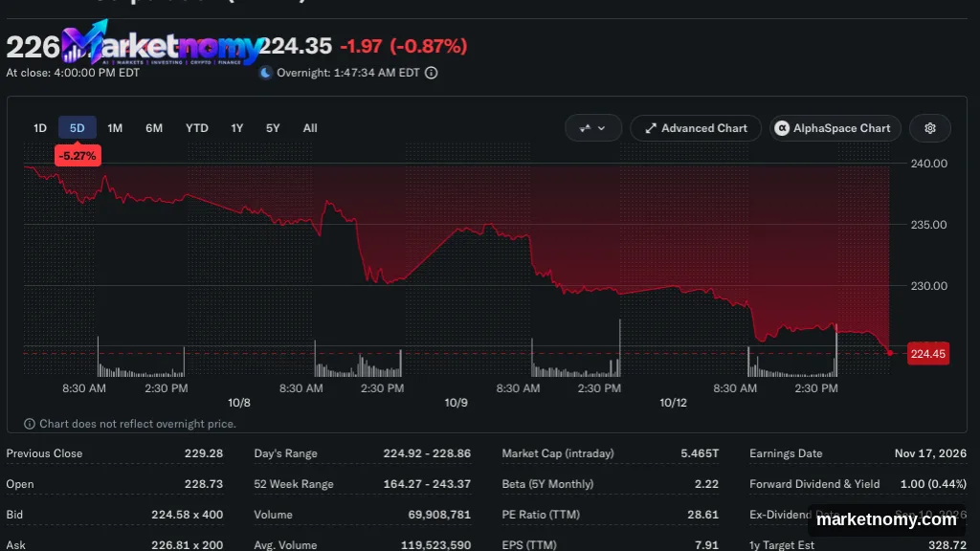Image resolution: width=980 pixels, height=551 pixels.
Task: Click the 224.45 current price label
Action: point(928,354)
